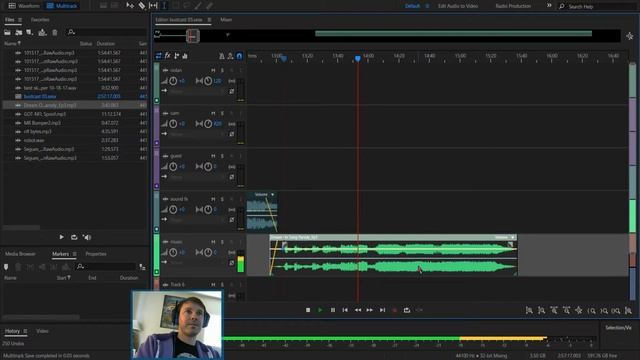Select the Razor tool in the top toolbar
640x360 pixels.
(x=142, y=6)
